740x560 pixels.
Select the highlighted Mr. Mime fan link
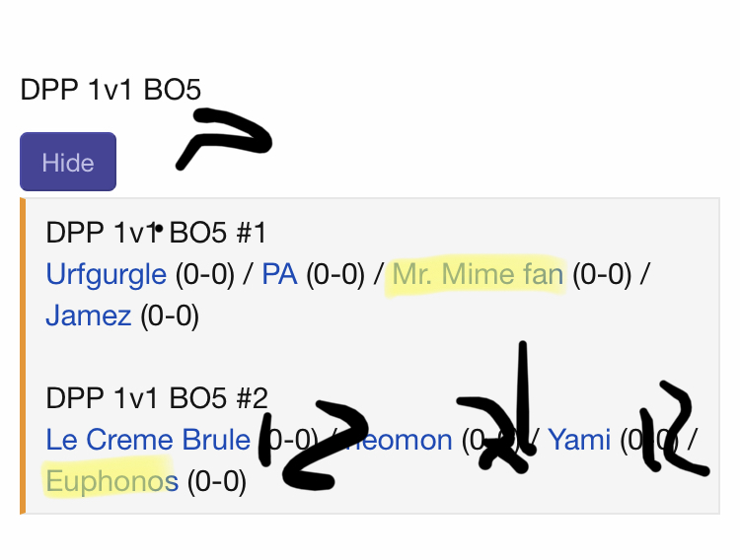478,274
